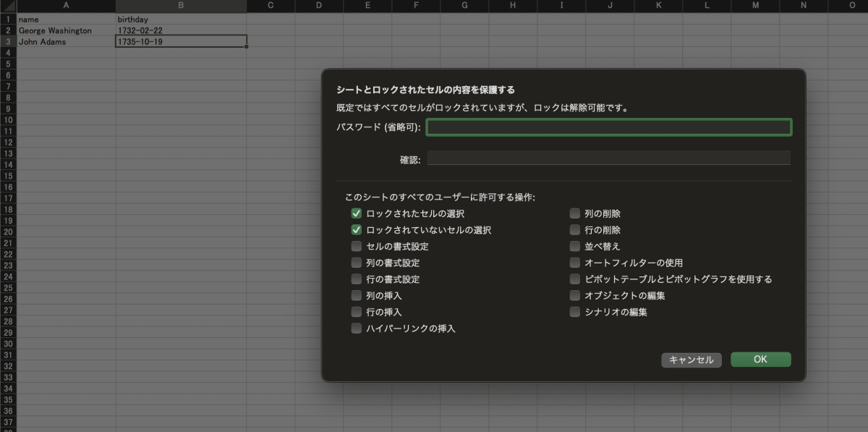Select row 20 header
This screenshot has width=868, height=432.
8,232
